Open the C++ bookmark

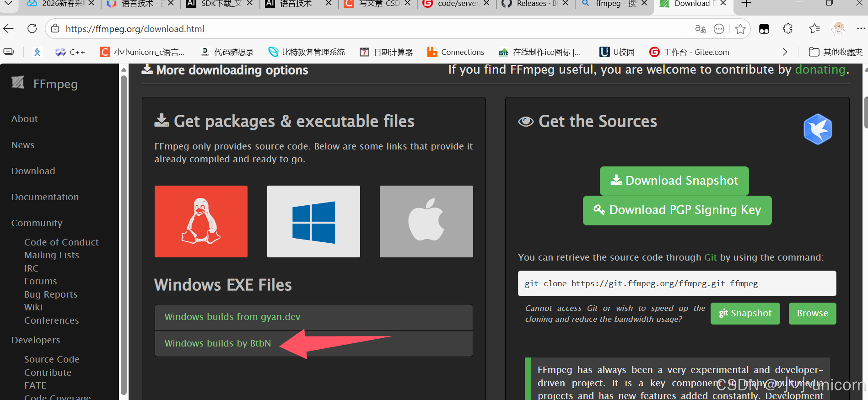click(70, 52)
